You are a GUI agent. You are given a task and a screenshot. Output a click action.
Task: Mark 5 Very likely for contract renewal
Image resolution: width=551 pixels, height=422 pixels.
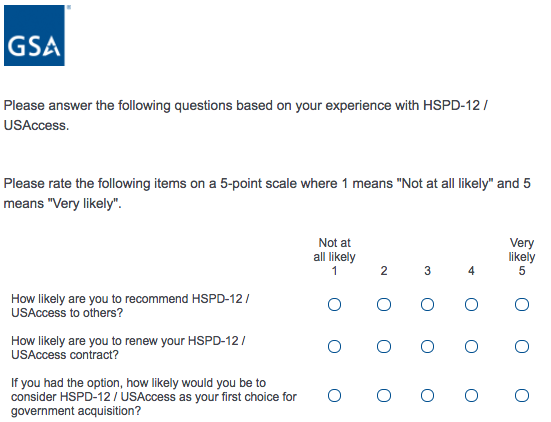(x=522, y=346)
